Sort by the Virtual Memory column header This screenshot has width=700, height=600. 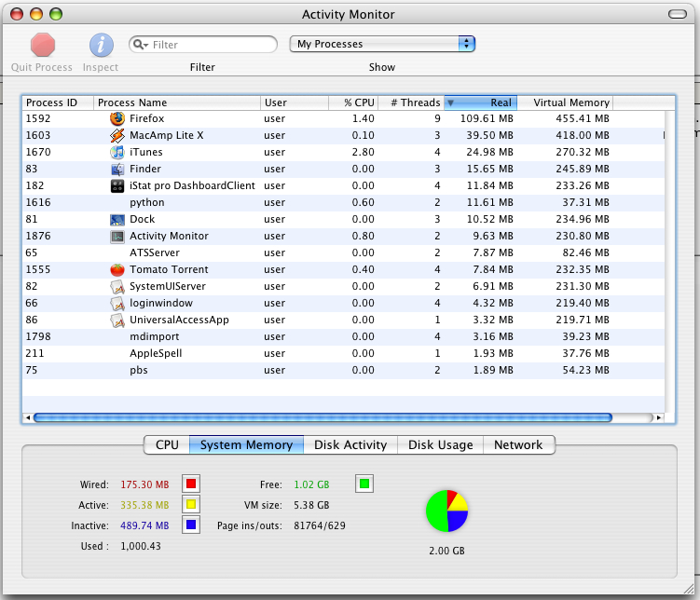tap(565, 102)
